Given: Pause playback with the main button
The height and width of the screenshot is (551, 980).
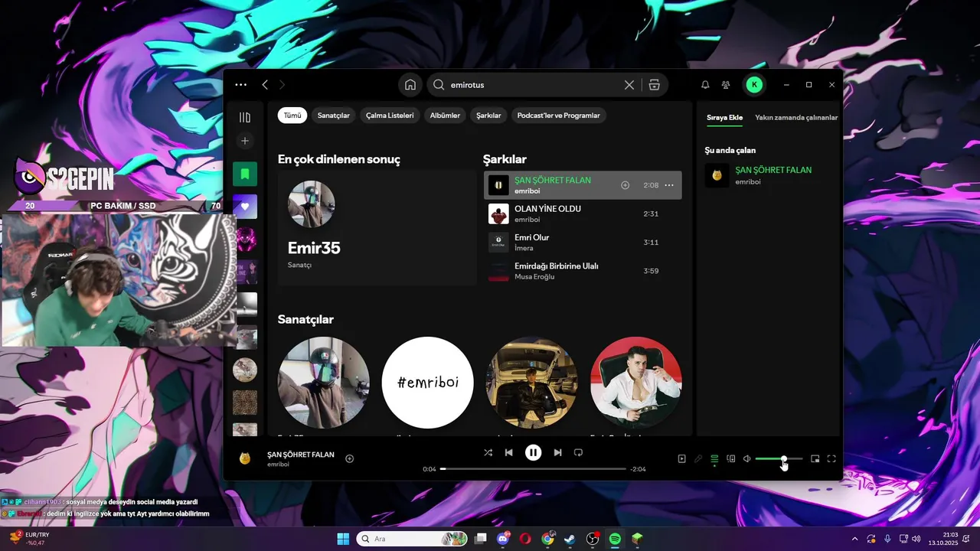Looking at the screenshot, I should tap(534, 452).
